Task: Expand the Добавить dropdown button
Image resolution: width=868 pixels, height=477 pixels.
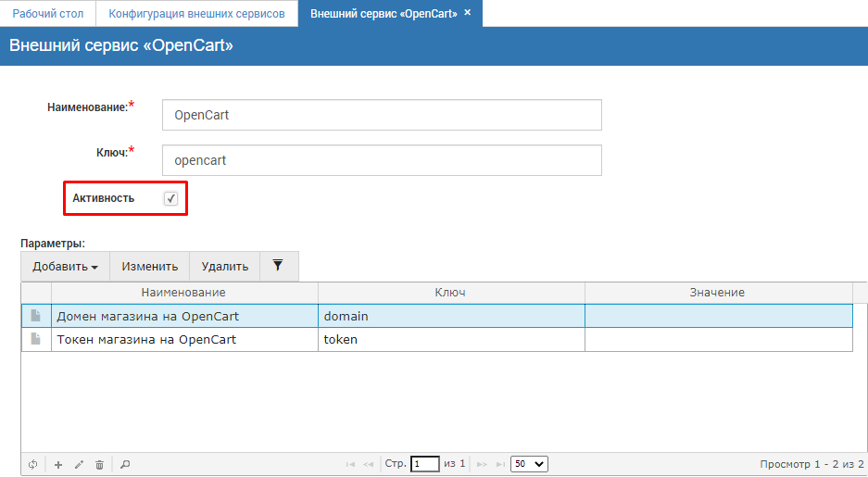Action: 65,267
